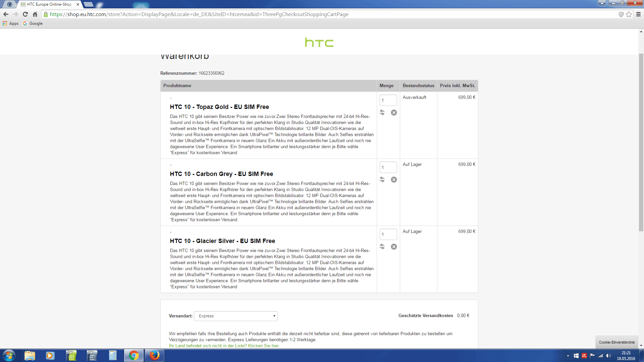644x362 pixels.
Task: Open the grey document app in taskbar
Action: 92,355
